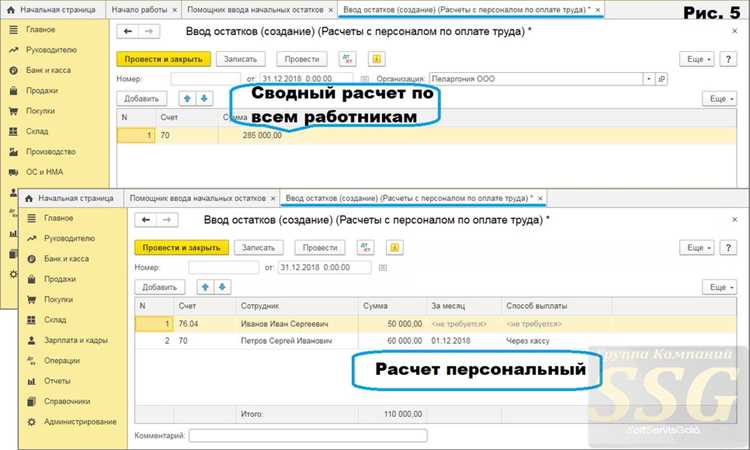Open Еще menu at top of back window

click(x=697, y=59)
